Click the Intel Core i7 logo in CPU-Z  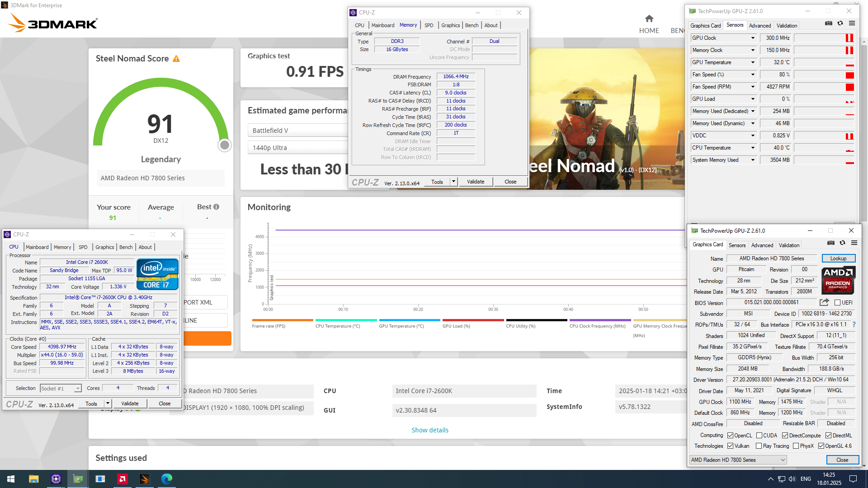tap(157, 274)
